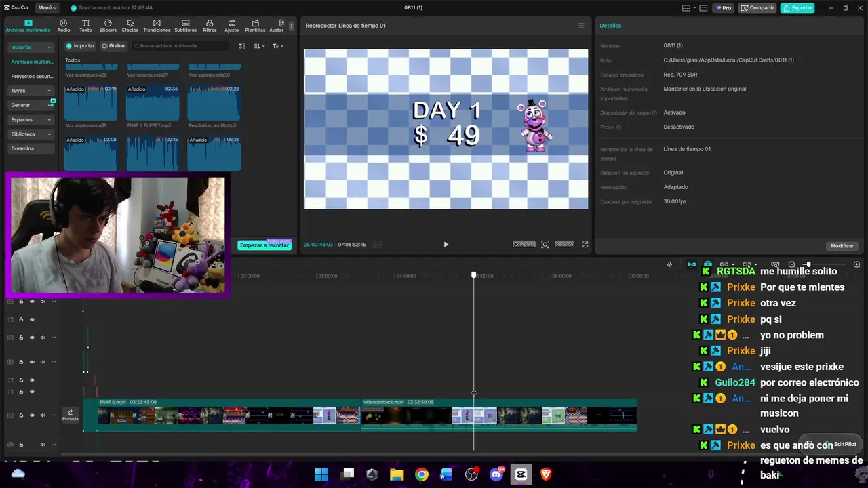Open the Archivos multimedia tab
This screenshot has height=488, width=868.
28,26
